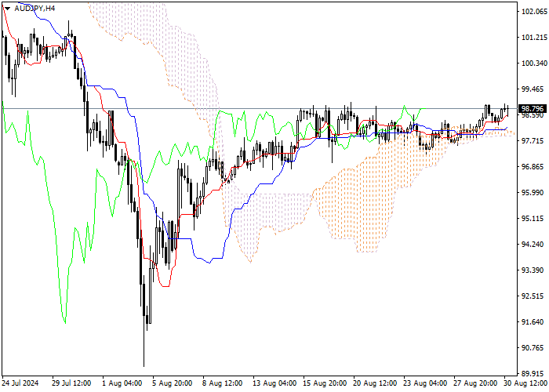Click the 8 Aug 12:00 time label
Image resolution: width=549 pixels, height=392 pixels.
223,383
